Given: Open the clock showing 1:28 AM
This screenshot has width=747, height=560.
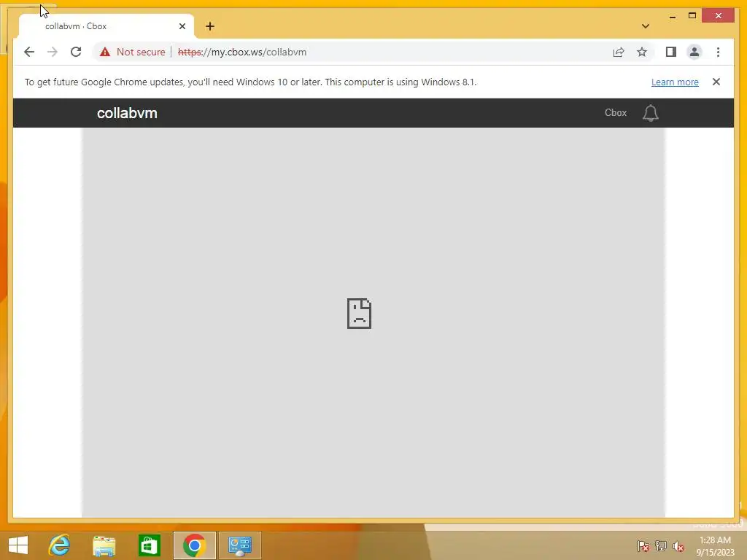Looking at the screenshot, I should 715,545.
